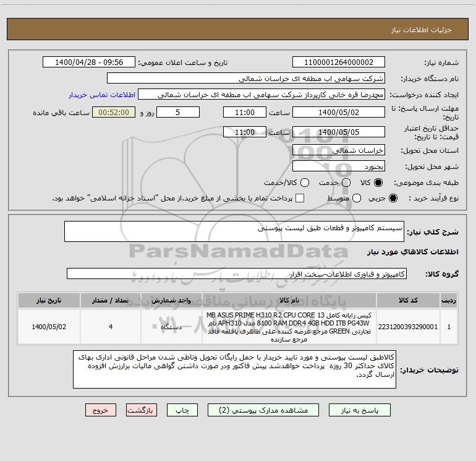Viewport: 476px width, 461px height.
Task: Select the کالا radio button
Action: [378, 183]
